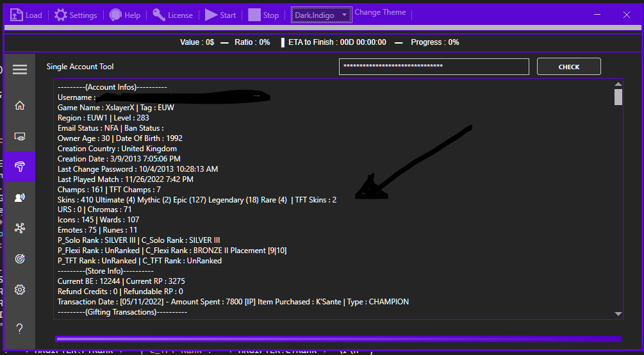Expand the Dark.Indigo theme dropdown
This screenshot has width=644, height=355.
321,15
